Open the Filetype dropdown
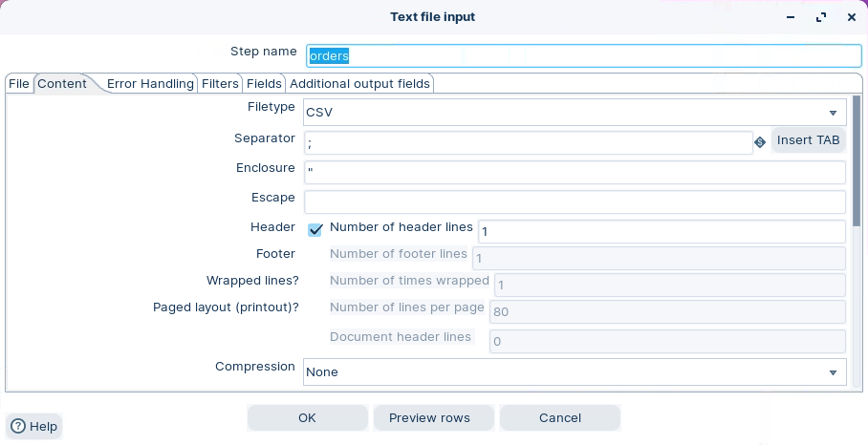 pyautogui.click(x=833, y=113)
